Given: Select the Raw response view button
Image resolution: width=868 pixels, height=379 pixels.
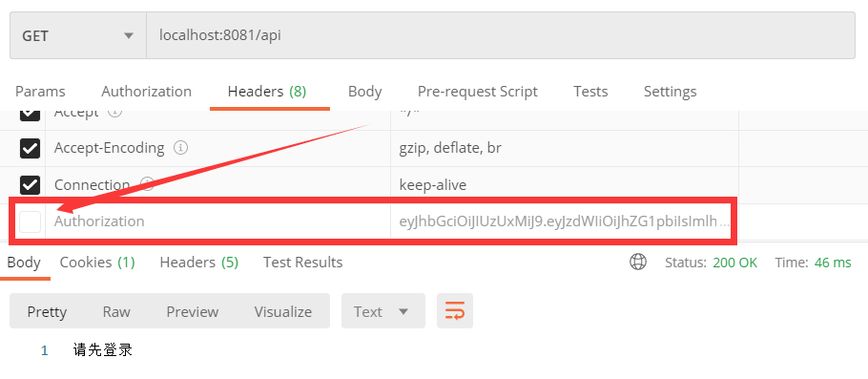Looking at the screenshot, I should click(116, 312).
